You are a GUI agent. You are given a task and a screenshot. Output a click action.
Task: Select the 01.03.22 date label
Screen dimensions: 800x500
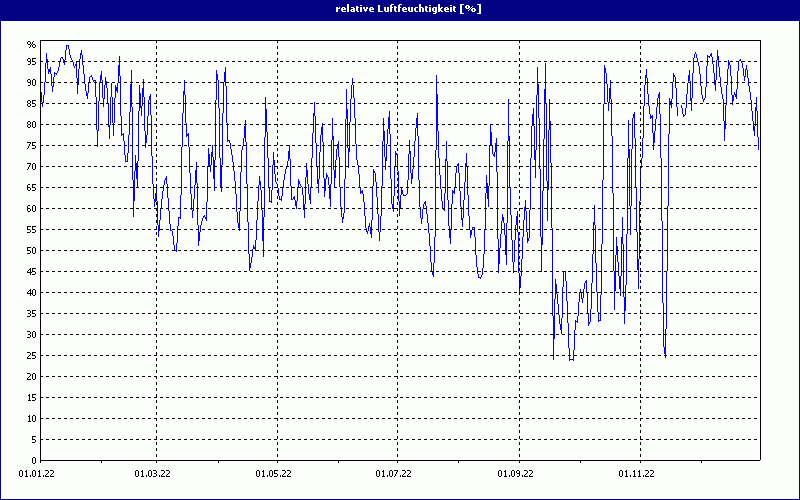tap(153, 473)
